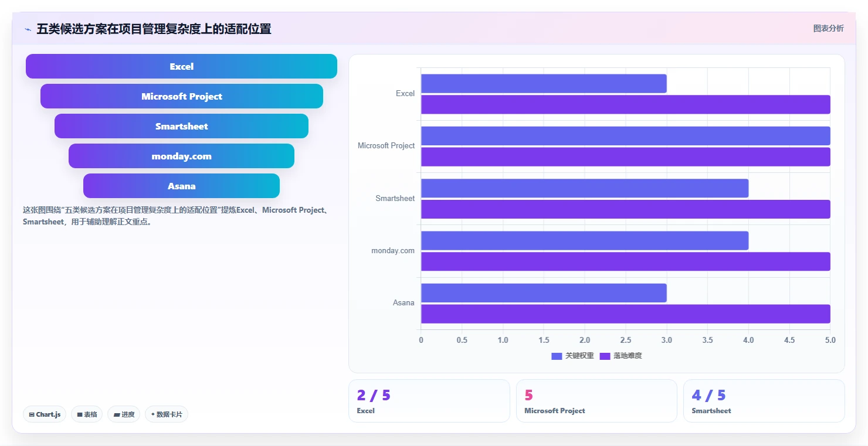Screen dimensions: 868x446
Task: Click the 4.0 tick on the x-axis
Action: [x=748, y=340]
